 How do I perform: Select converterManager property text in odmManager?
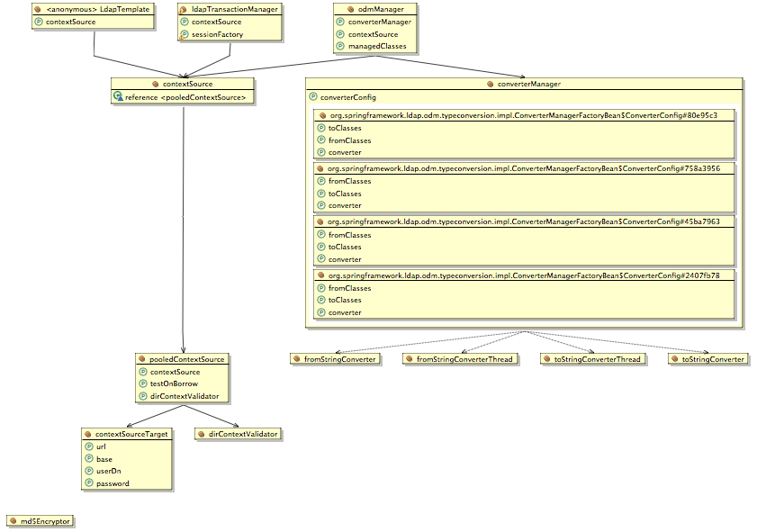click(380, 22)
